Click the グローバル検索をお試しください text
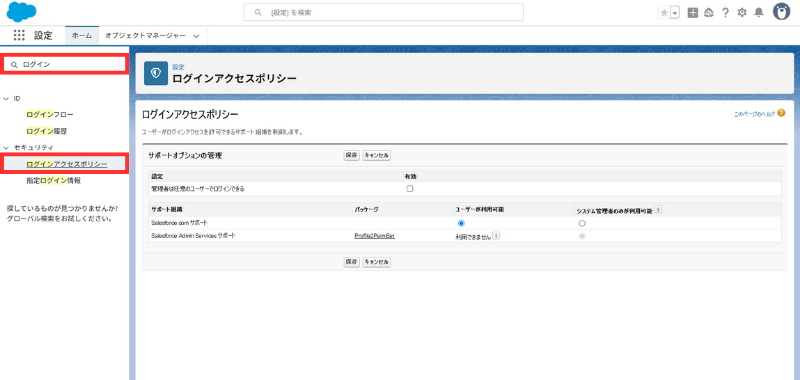 tap(60, 219)
